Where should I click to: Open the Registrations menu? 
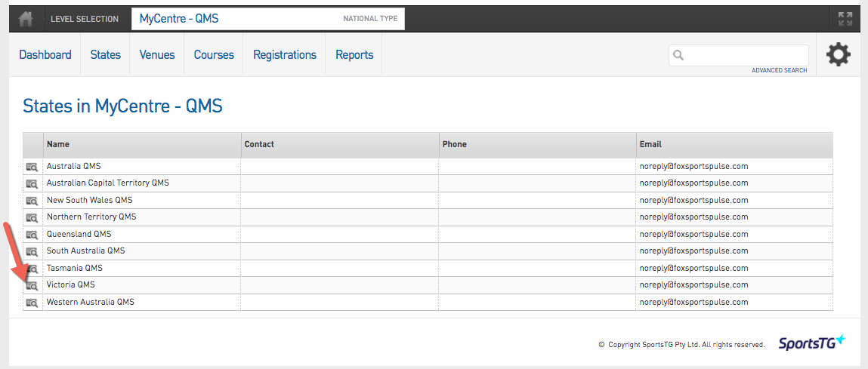tap(285, 55)
